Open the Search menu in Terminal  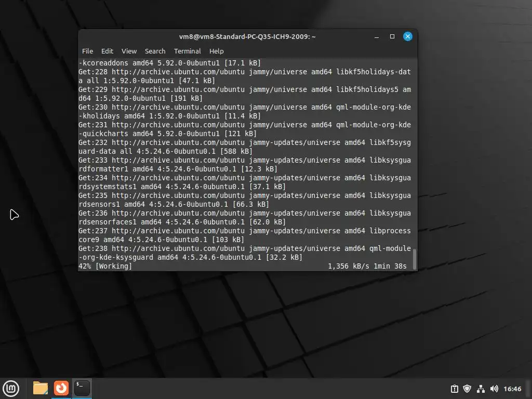[155, 51]
